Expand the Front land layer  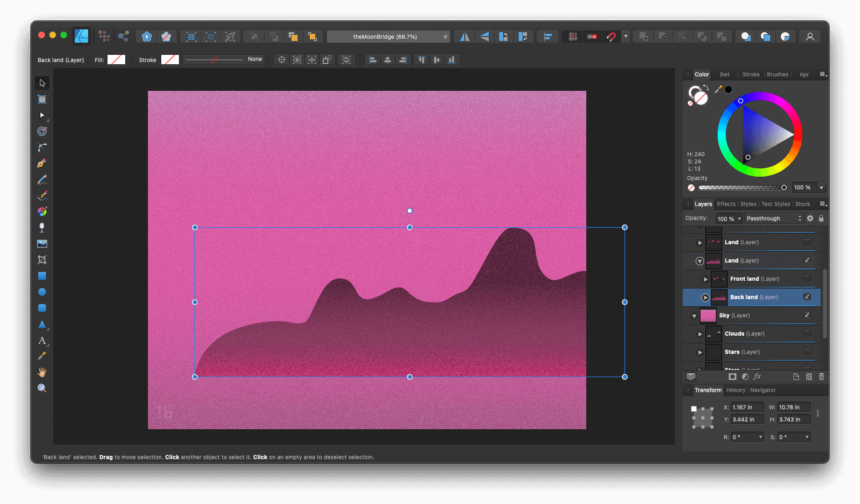pos(705,279)
